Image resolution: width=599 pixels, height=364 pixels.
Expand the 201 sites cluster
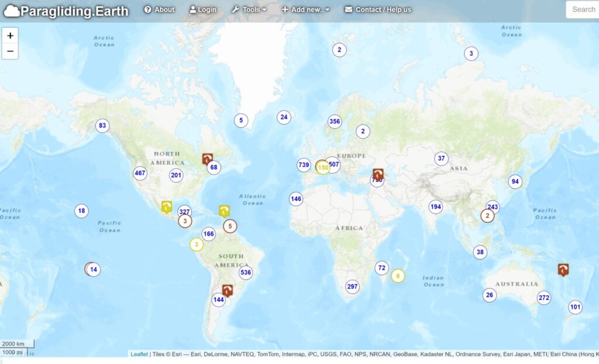pyautogui.click(x=176, y=175)
